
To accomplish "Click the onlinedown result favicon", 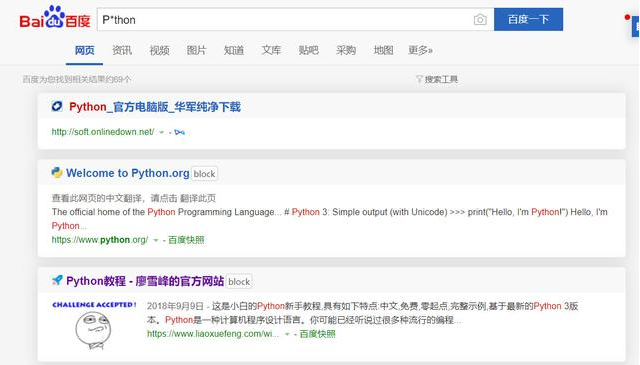I will click(x=57, y=107).
